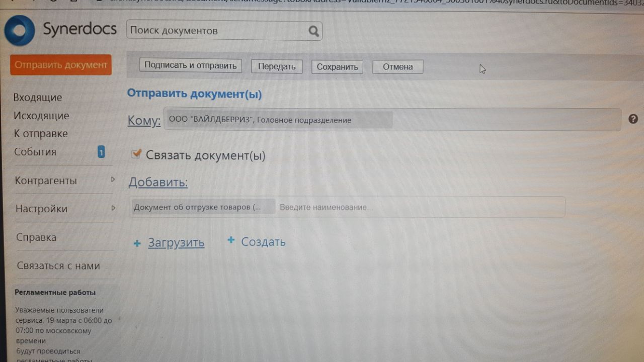This screenshot has width=644, height=362.
Task: Toggle the Связать документ(ы) checkbox
Action: 136,154
